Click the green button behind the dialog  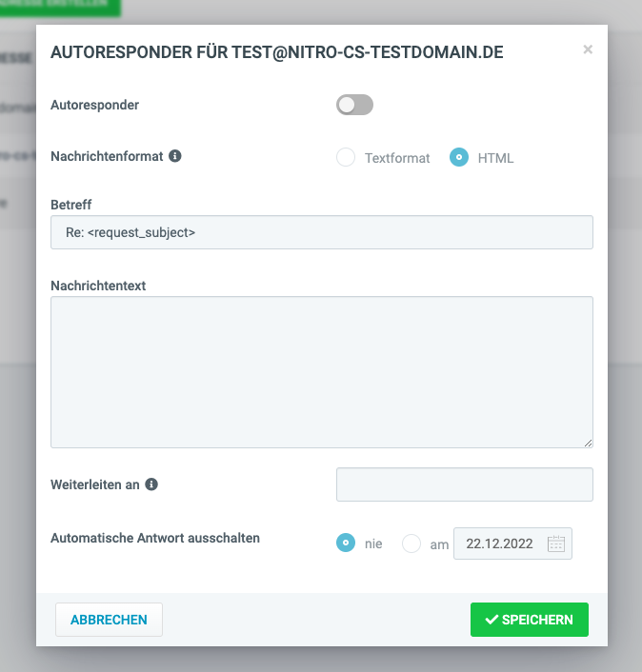point(60,8)
